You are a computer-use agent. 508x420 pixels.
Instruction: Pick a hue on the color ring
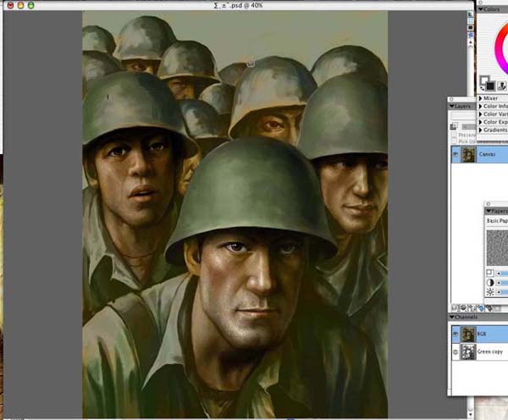[500, 48]
